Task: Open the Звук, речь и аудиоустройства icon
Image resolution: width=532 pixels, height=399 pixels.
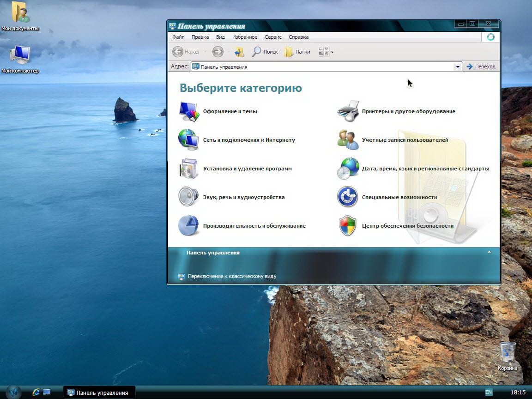Action: coord(189,197)
